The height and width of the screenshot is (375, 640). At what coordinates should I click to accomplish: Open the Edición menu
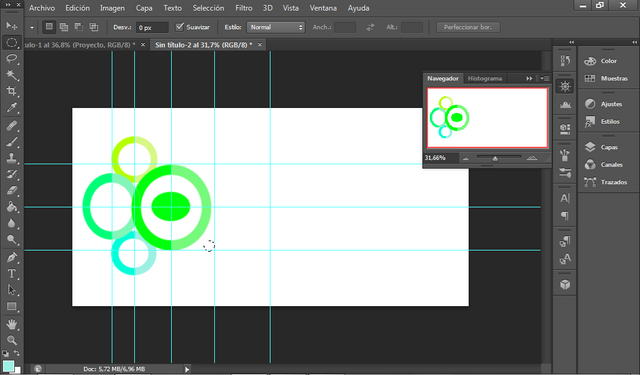coord(78,8)
